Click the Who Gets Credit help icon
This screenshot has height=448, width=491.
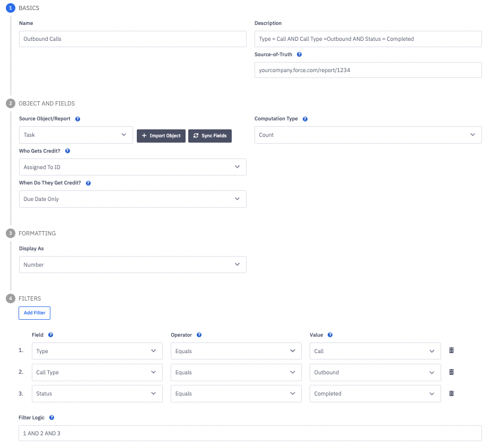67,151
